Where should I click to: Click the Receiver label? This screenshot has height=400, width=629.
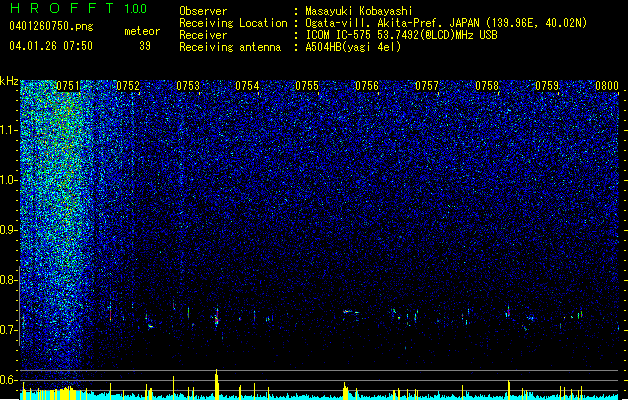[x=203, y=35]
